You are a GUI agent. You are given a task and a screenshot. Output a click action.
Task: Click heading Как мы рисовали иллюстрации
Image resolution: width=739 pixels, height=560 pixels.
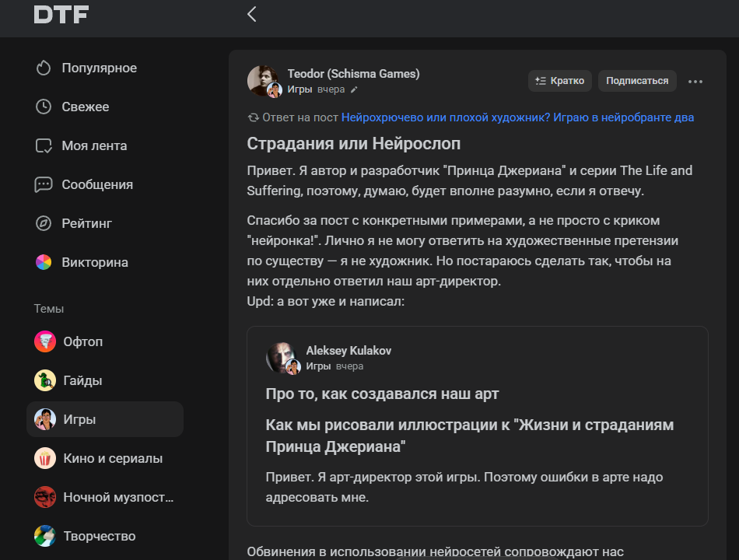469,436
